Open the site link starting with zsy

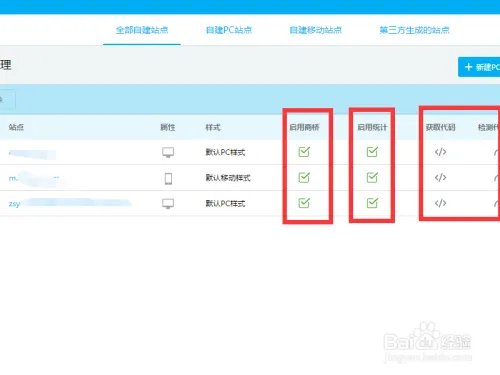[70, 203]
